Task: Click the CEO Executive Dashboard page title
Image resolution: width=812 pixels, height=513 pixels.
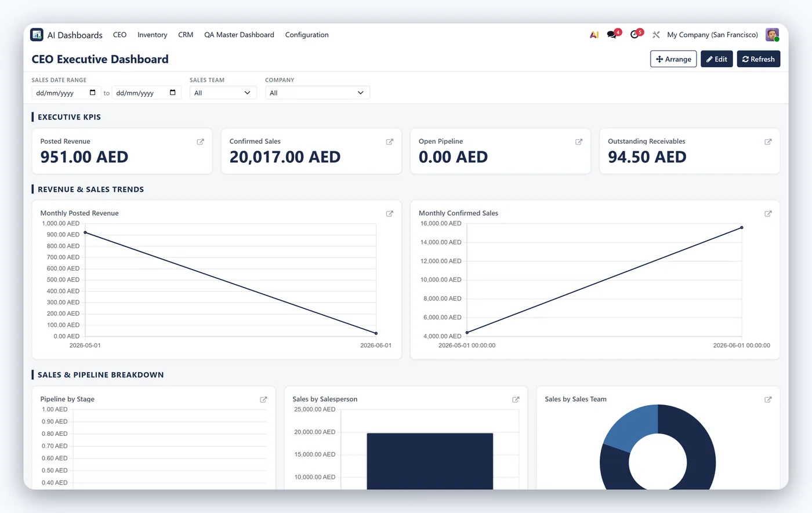Action: [100, 59]
